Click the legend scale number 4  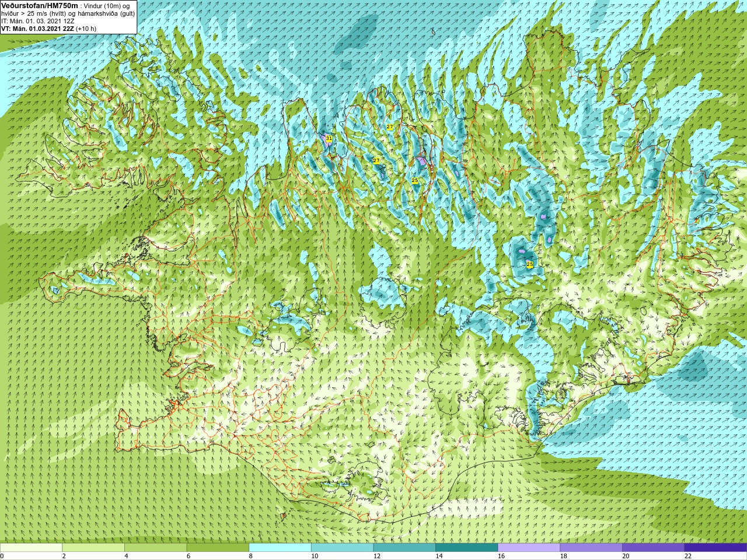pos(126,556)
